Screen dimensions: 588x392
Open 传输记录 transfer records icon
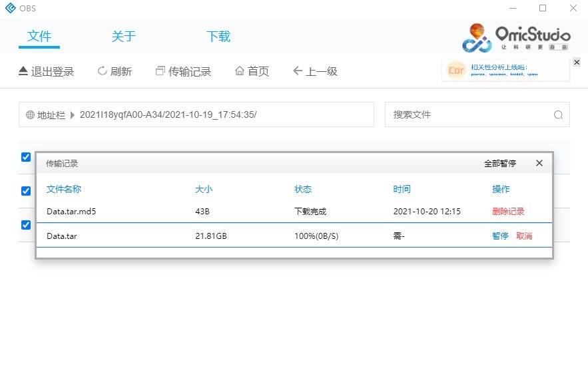click(x=160, y=71)
